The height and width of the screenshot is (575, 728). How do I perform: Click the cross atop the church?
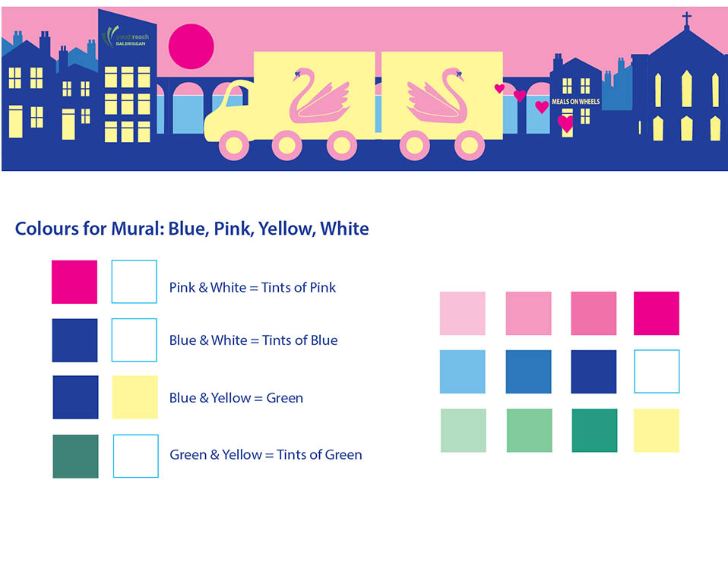tap(687, 19)
